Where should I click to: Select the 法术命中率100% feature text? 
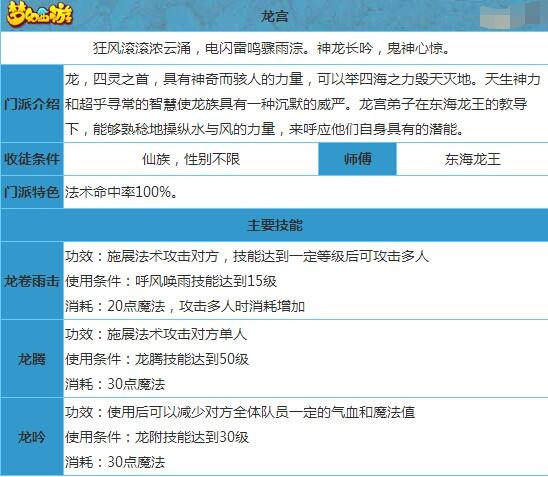(121, 192)
